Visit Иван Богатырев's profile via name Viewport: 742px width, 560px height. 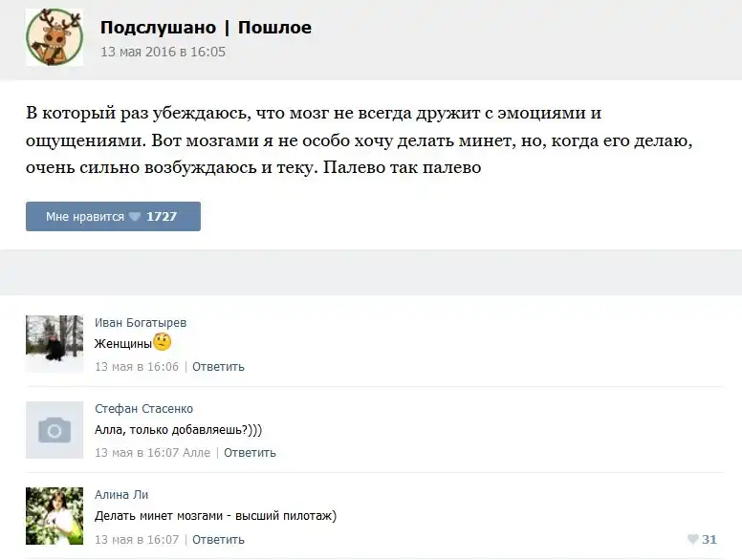[x=141, y=323]
